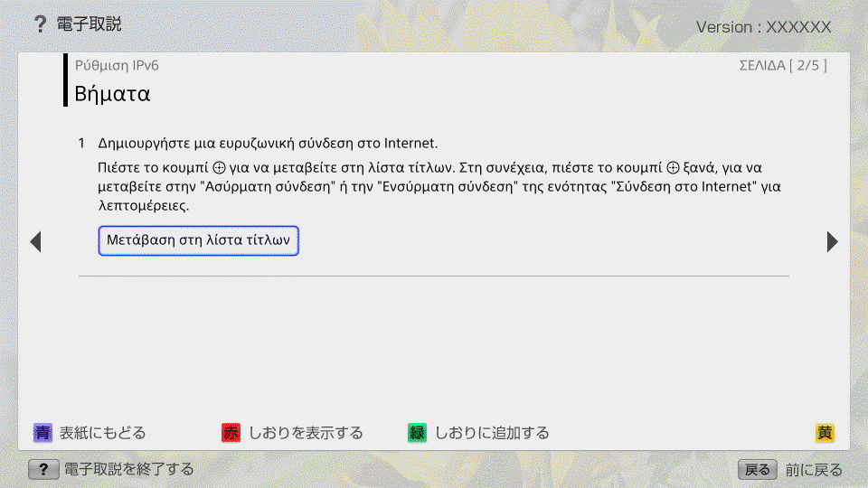Click the ΣΕΛΙΔΑ [ 2/5 ] page indicator

coord(782,65)
